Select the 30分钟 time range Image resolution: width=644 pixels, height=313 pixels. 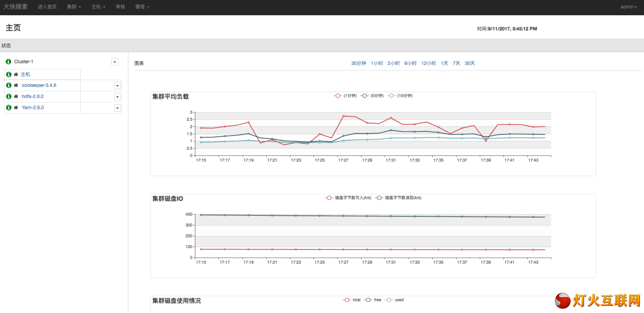tap(359, 63)
